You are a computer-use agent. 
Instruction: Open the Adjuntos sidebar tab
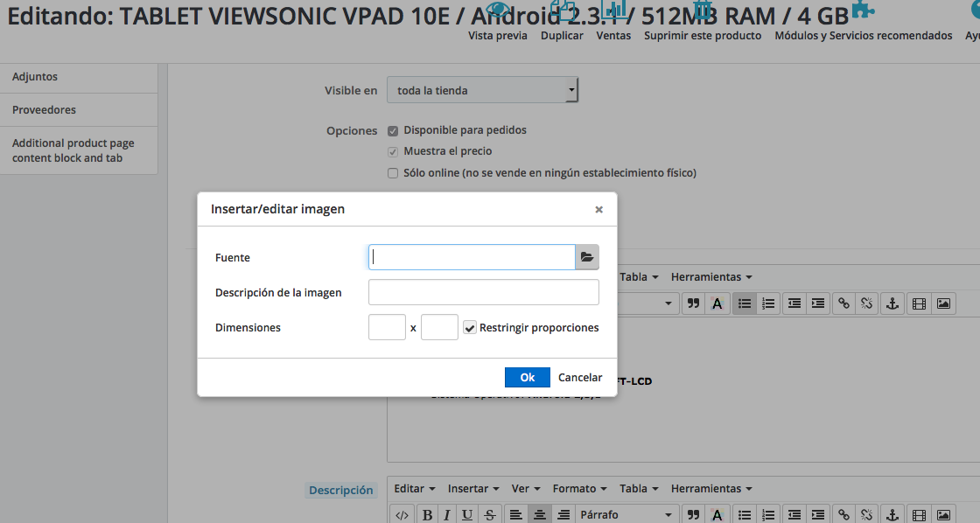point(79,77)
